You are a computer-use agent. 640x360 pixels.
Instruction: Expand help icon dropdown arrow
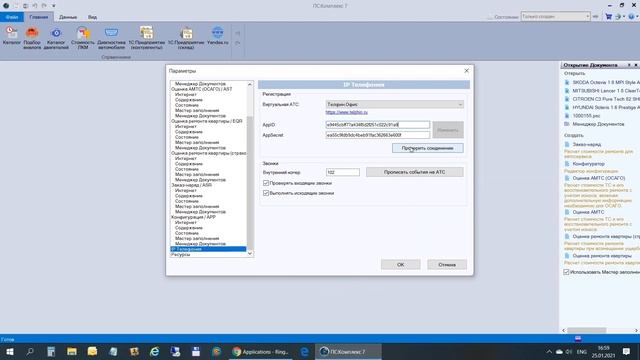(637, 17)
